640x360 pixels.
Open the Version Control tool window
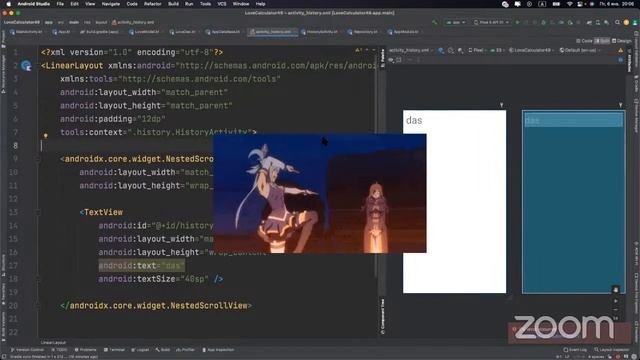27,350
